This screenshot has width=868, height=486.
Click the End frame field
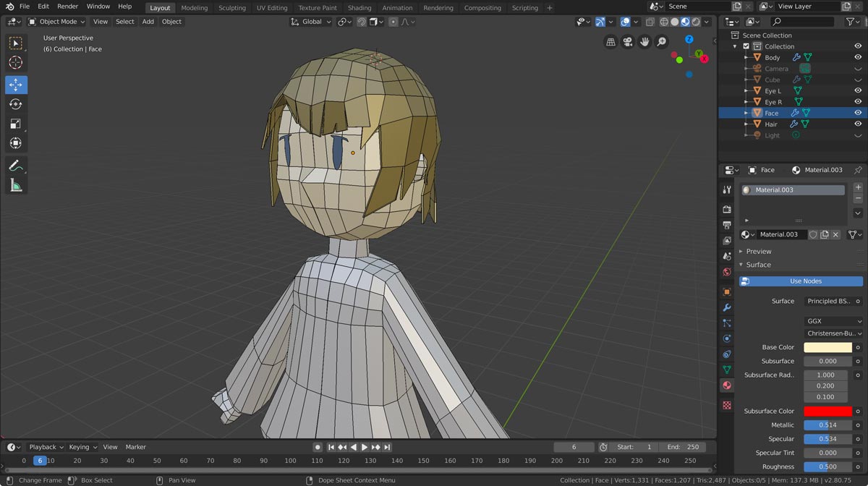682,447
